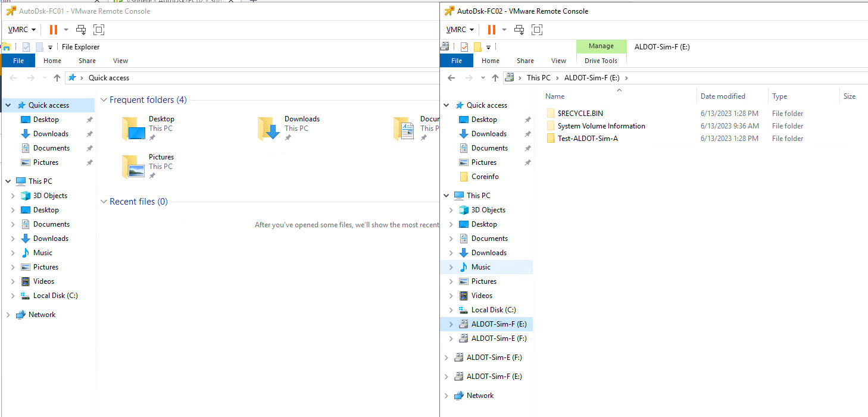Go up one level in FC02 Explorer
The image size is (868, 417).
point(495,78)
